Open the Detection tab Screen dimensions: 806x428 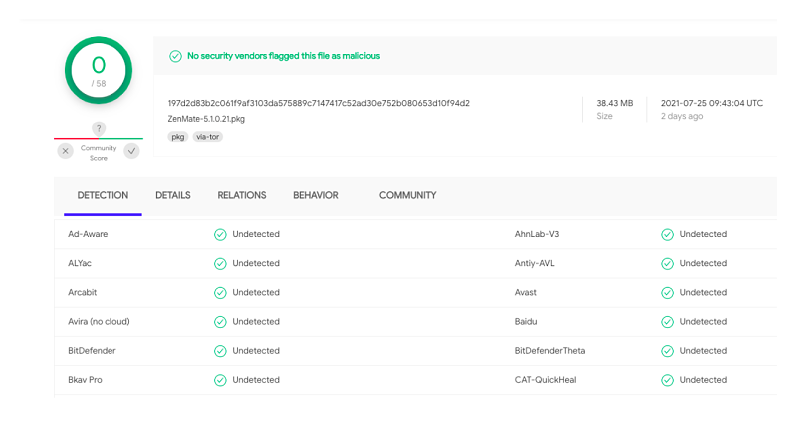[103, 195]
